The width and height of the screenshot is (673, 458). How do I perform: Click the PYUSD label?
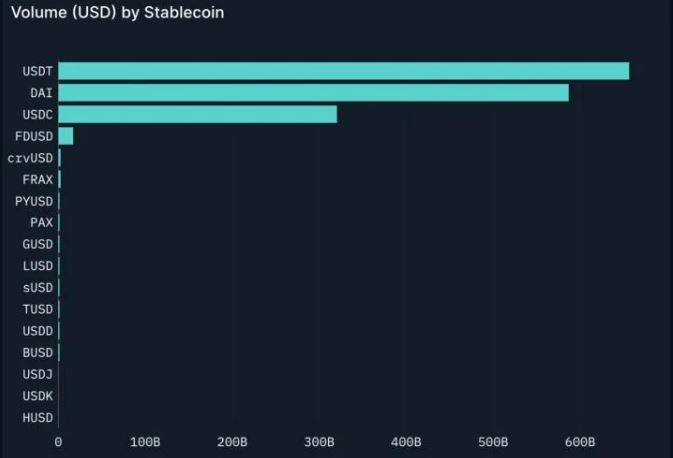(34, 201)
